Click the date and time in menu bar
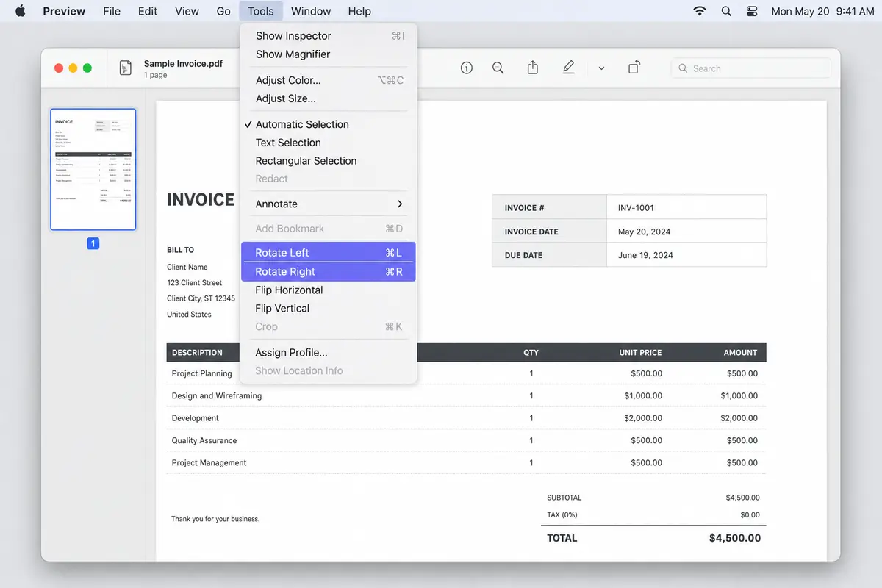The width and height of the screenshot is (882, 588). click(x=822, y=11)
